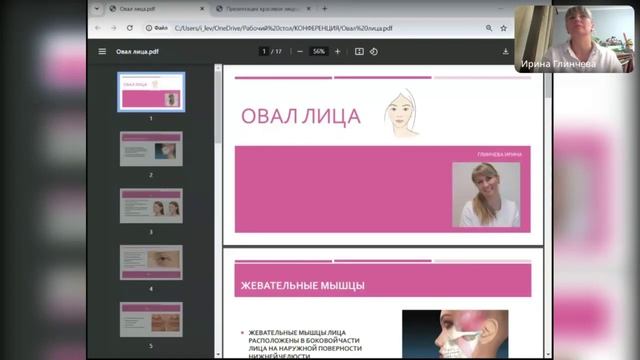Viewport: 640px width, 360px height.
Task: Select page 4 thumbnail
Action: pos(151,262)
